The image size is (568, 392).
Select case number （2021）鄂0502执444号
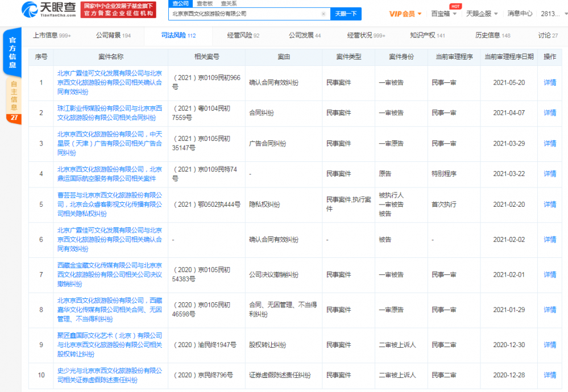point(206,205)
